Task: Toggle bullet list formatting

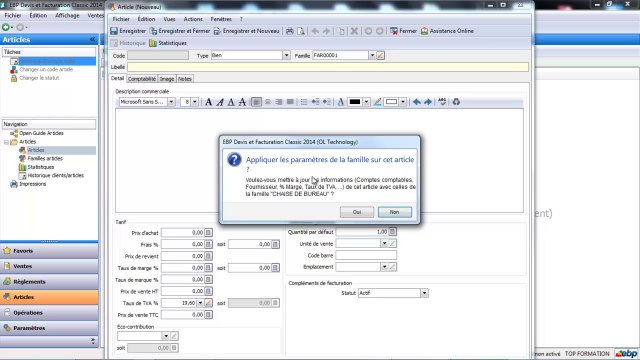Action: click(x=304, y=102)
